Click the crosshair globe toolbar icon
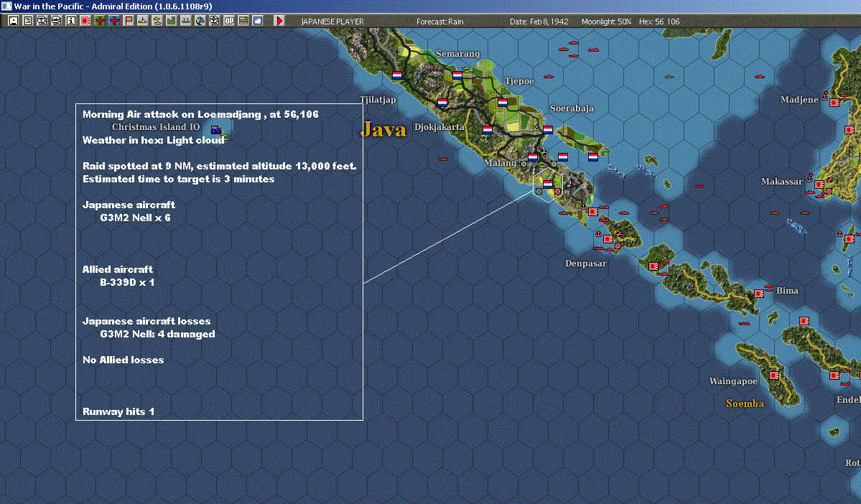The image size is (861, 504). (x=214, y=21)
